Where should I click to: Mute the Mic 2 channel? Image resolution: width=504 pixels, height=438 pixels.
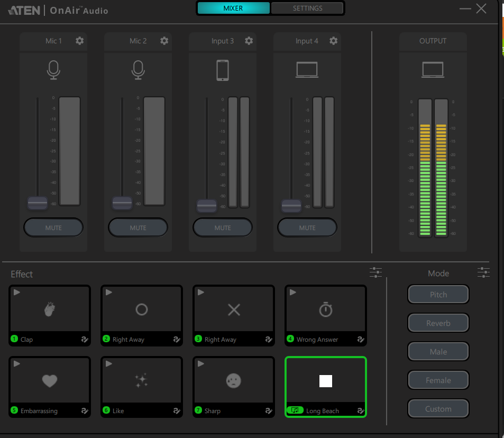pyautogui.click(x=138, y=227)
